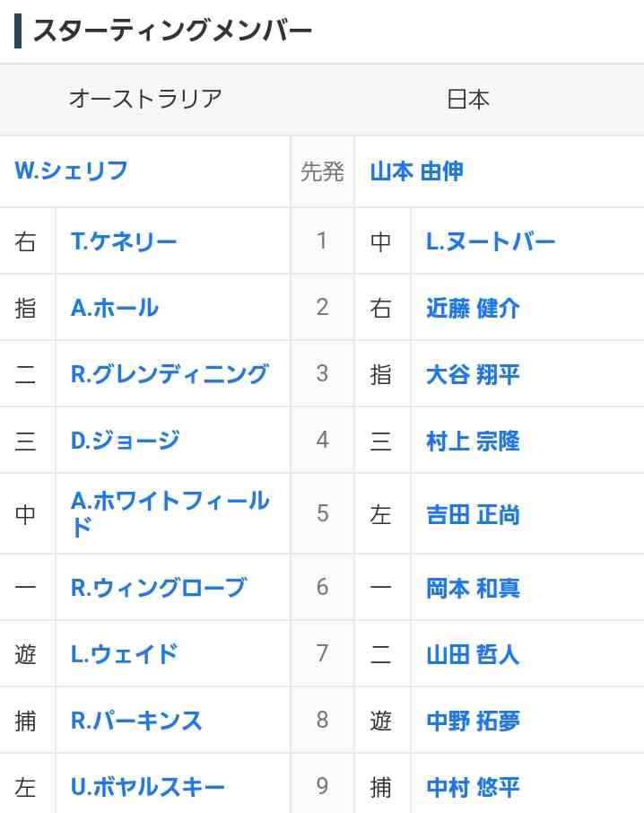
Task: Open U.ボヤルスキー player link
Action: [x=147, y=787]
